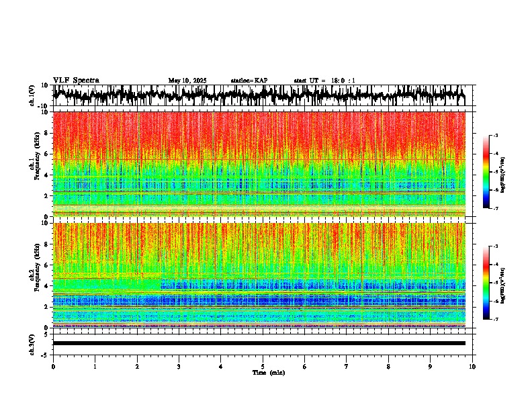
Task: Click inside the ch.1 spectrogram panel
Action: 259,164
